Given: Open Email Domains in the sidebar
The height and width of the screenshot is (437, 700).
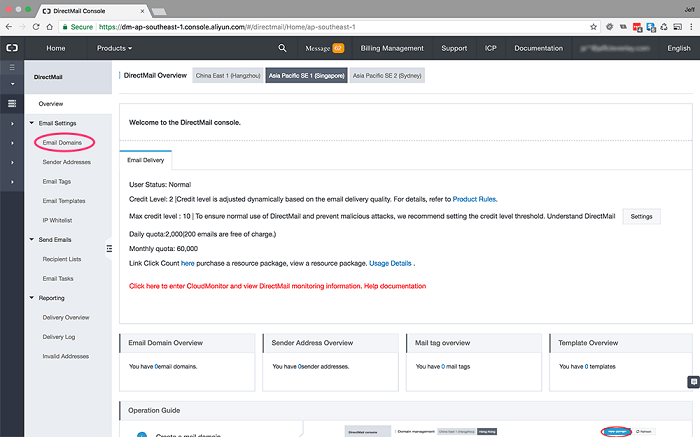Looking at the screenshot, I should pos(62,142).
